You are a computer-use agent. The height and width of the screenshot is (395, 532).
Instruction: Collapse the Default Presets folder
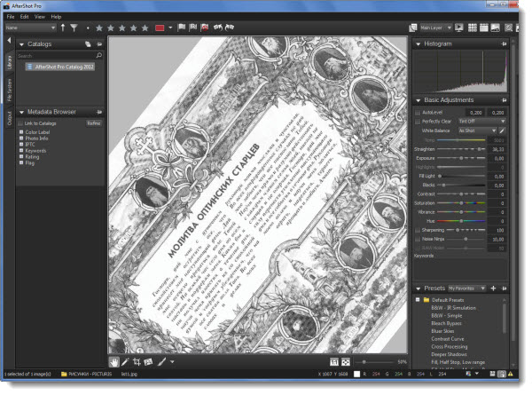click(418, 300)
